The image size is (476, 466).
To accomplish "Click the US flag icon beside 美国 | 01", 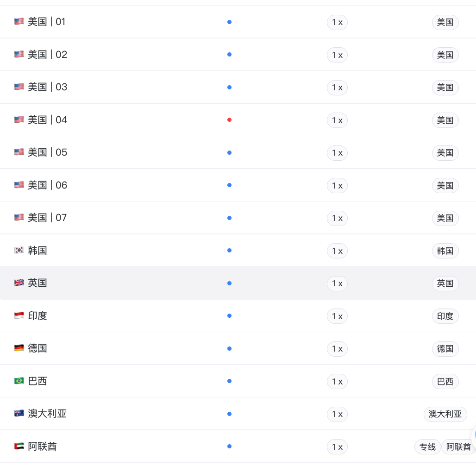I will 19,22.
